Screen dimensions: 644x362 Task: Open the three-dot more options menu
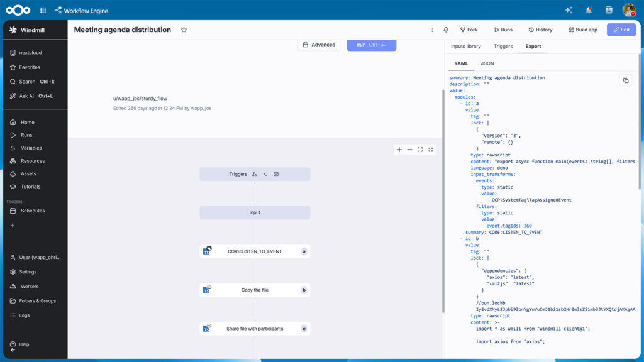coord(432,30)
